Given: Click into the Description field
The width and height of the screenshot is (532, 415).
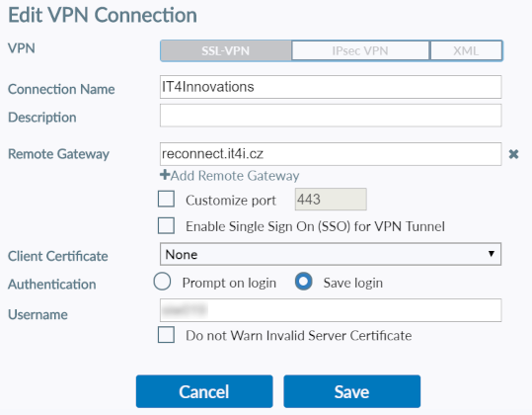Looking at the screenshot, I should click(x=331, y=116).
